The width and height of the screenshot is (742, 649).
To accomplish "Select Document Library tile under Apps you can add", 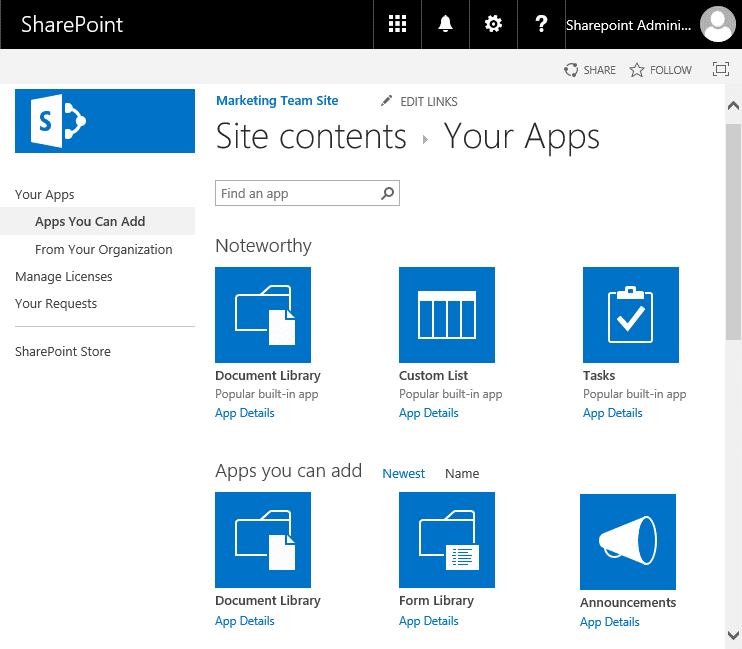I will click(x=263, y=540).
